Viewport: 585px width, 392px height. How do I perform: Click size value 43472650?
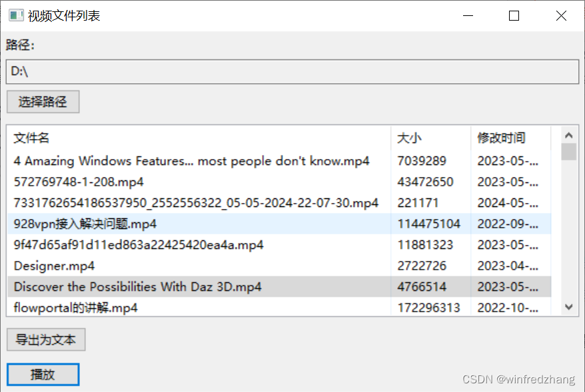pos(425,182)
